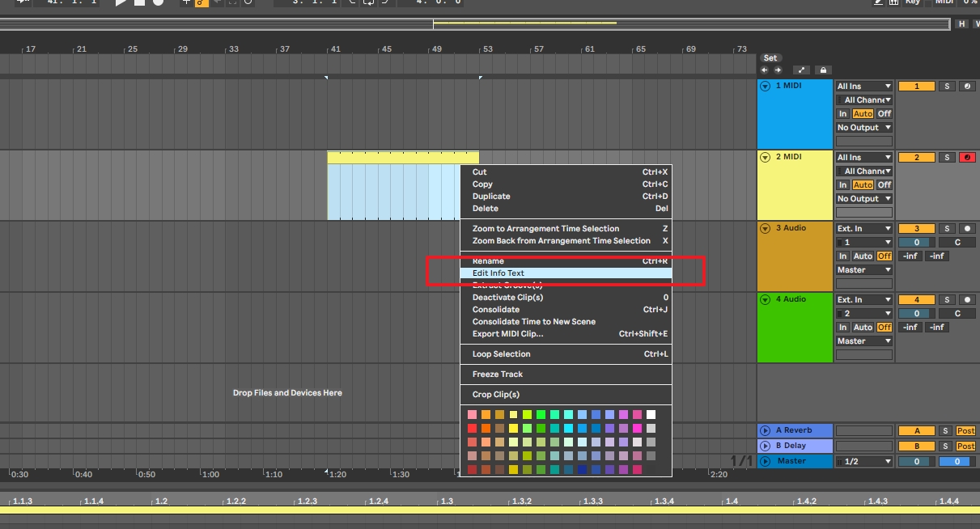Screen dimensions: 980x529
Task: Open No Output dropdown on track 2
Action: [864, 199]
